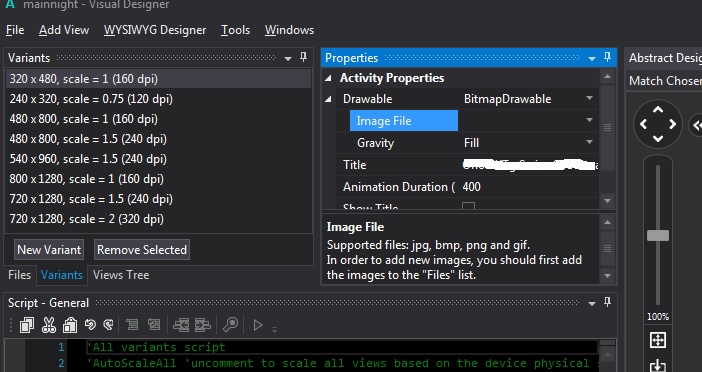The height and width of the screenshot is (372, 702).
Task: Click the Paste icon in the script toolbar
Action: pyautogui.click(x=70, y=325)
